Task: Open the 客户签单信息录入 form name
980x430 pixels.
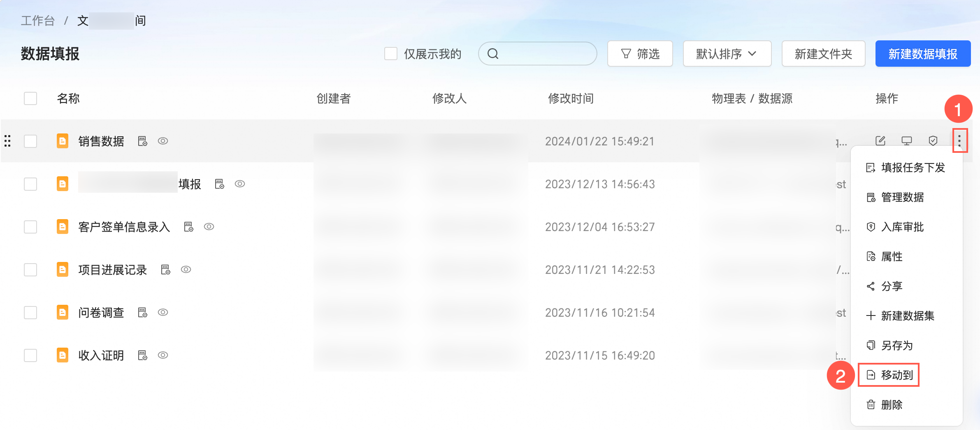Action: (124, 227)
